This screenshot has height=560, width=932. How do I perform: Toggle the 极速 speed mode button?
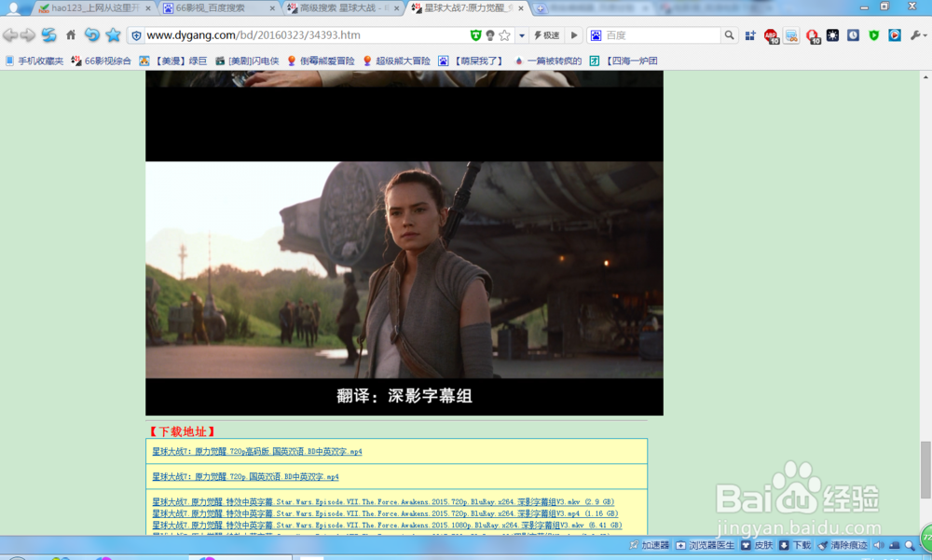[547, 35]
